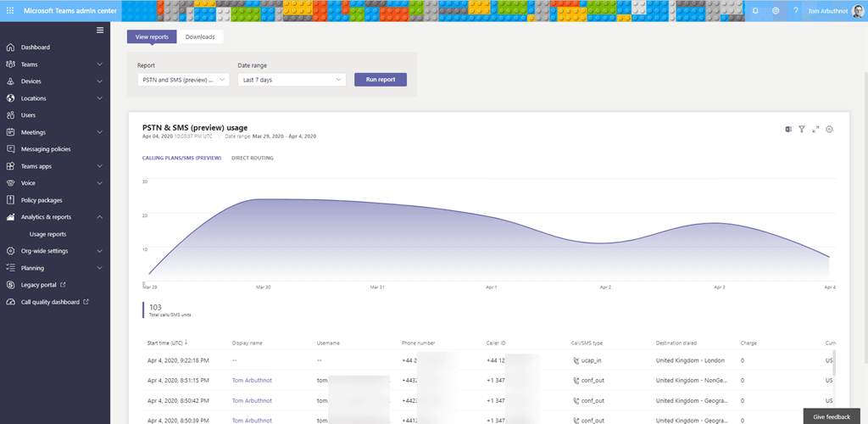Select the Direct Routing tab
This screenshot has height=424, width=868.
coord(252,158)
